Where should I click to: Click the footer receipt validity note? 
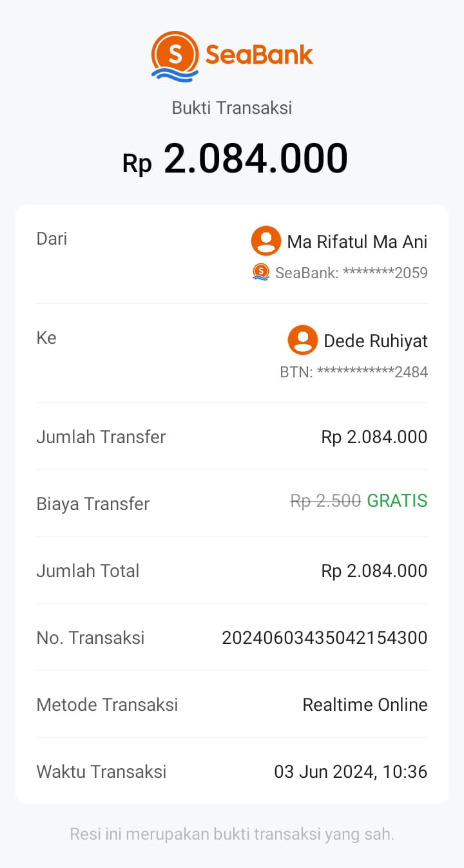(x=232, y=835)
